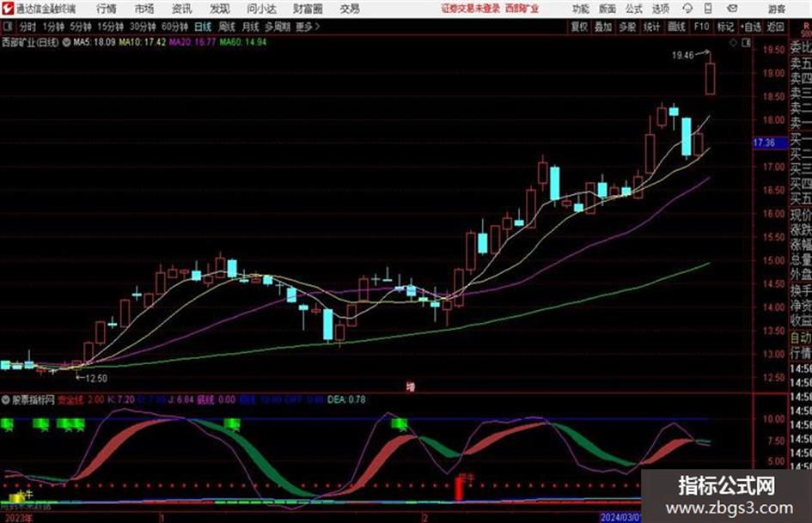Toggle the panel layout icon left of 分时
812x523 pixels.
click(x=7, y=27)
